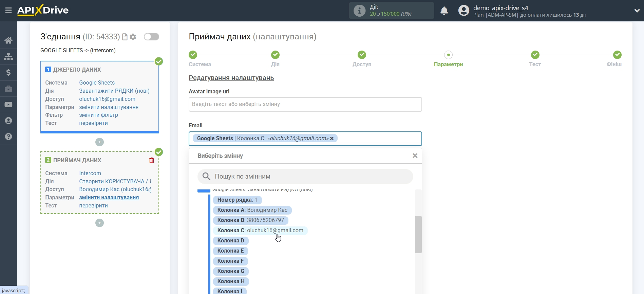Click source змінити налаштування link
The image size is (644, 294).
109,107
